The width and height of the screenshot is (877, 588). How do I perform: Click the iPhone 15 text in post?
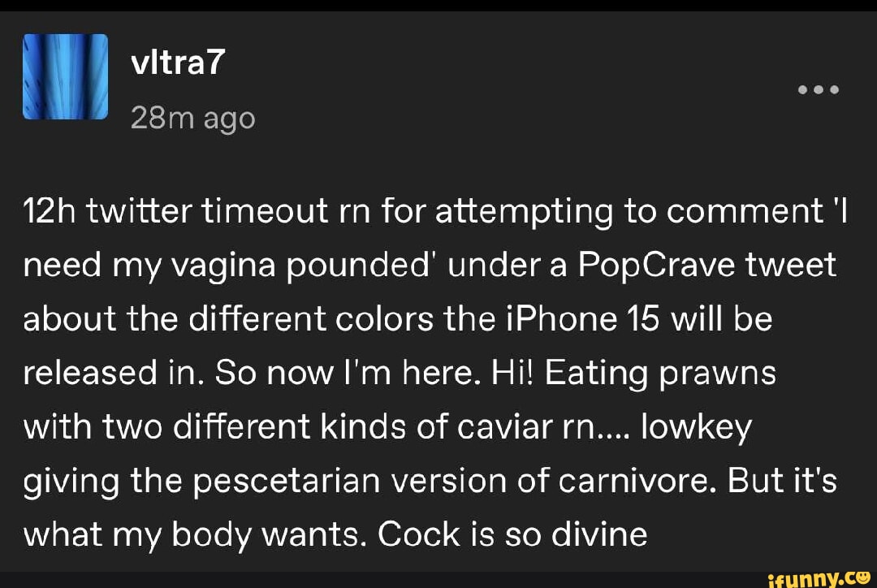click(x=583, y=319)
